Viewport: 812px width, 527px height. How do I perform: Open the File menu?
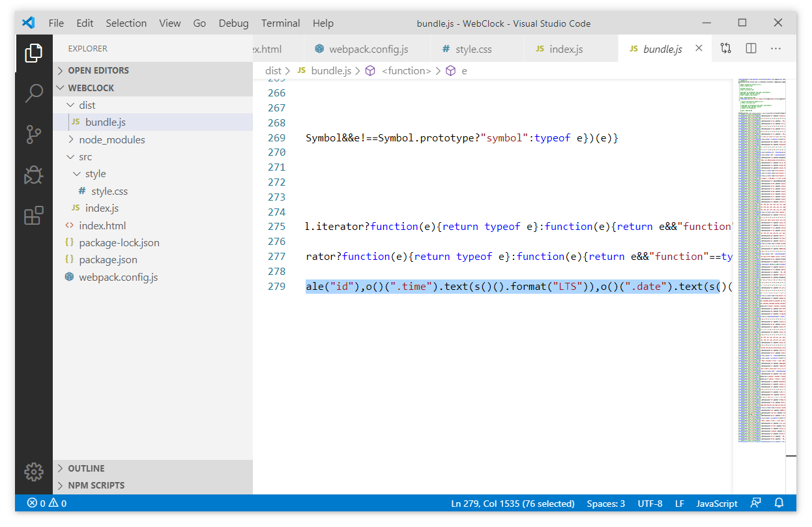click(x=56, y=23)
